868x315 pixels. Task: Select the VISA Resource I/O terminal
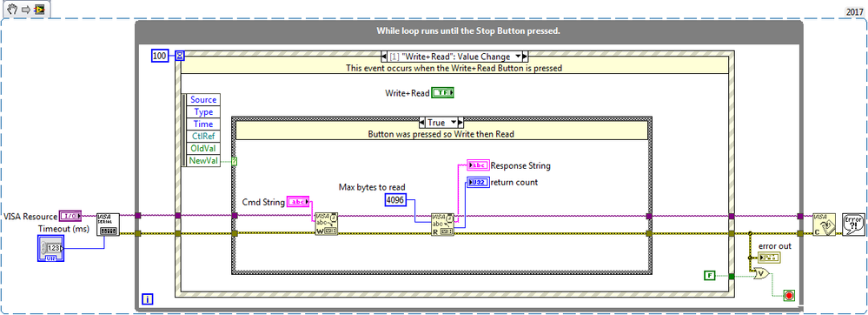point(70,216)
